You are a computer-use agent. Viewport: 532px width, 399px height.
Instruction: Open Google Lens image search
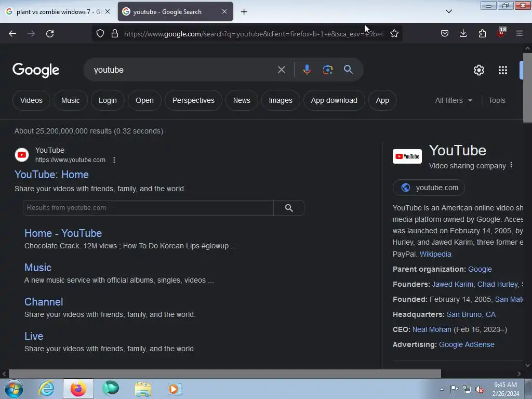327,70
